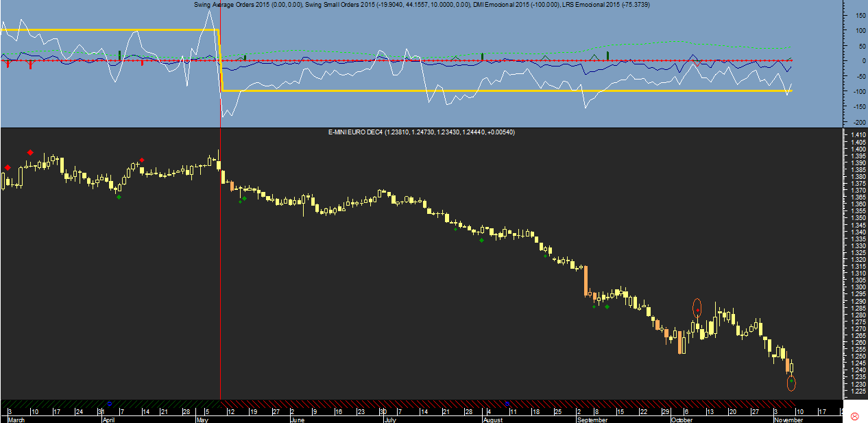
Task: Click the September label on the date axis
Action: 592,420
